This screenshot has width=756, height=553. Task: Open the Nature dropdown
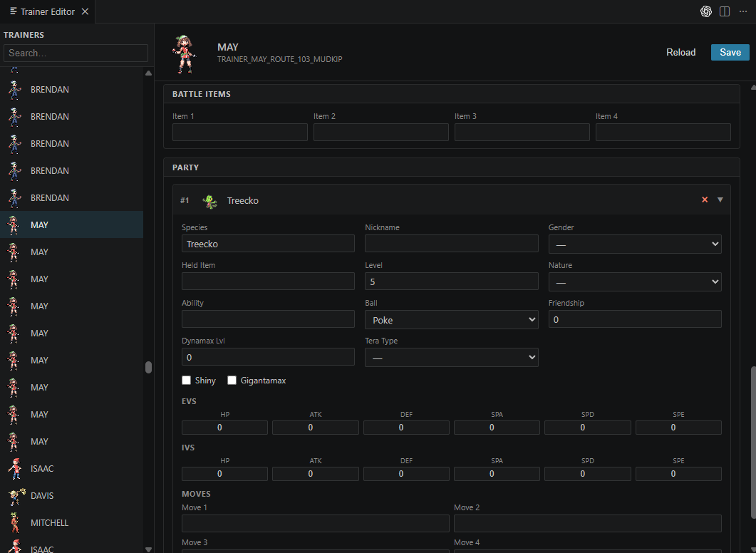point(634,281)
